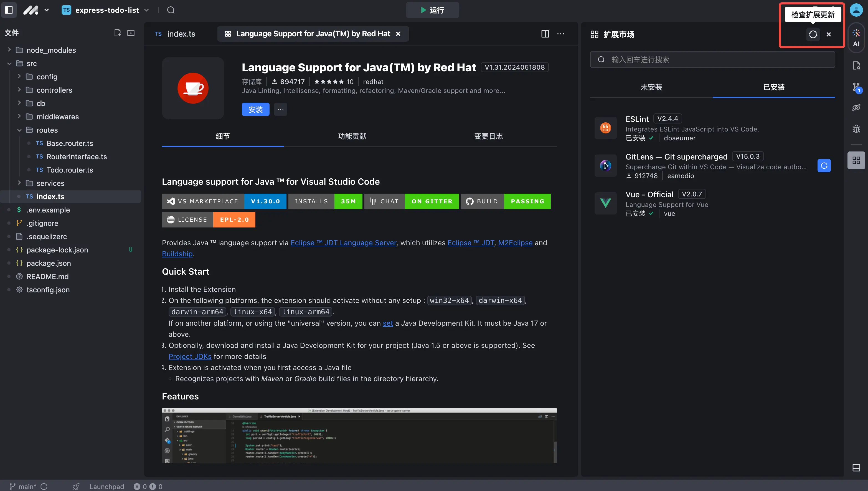Screen dimensions: 868x491
Task: Open the Project JDKs link
Action: point(190,356)
